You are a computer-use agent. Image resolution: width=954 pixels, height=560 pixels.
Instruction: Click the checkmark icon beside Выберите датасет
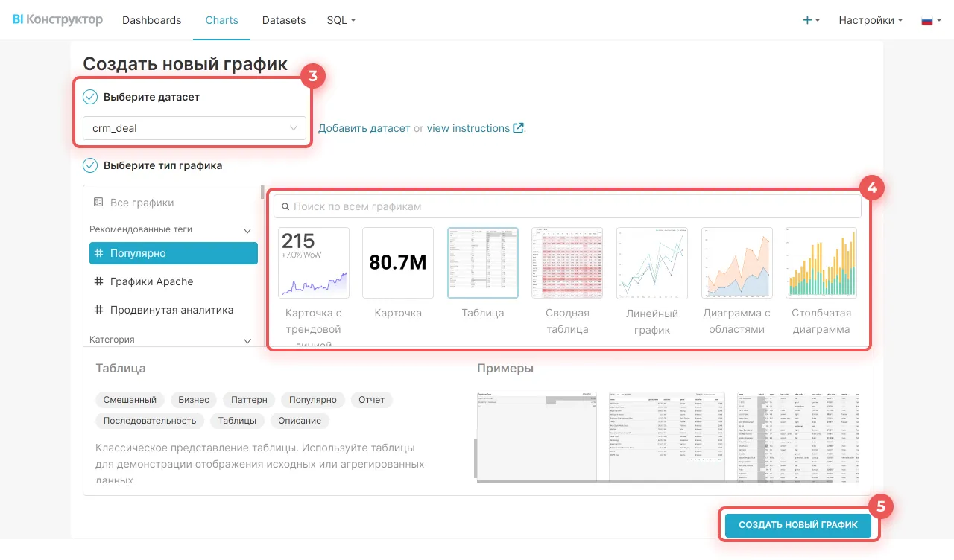(x=90, y=97)
